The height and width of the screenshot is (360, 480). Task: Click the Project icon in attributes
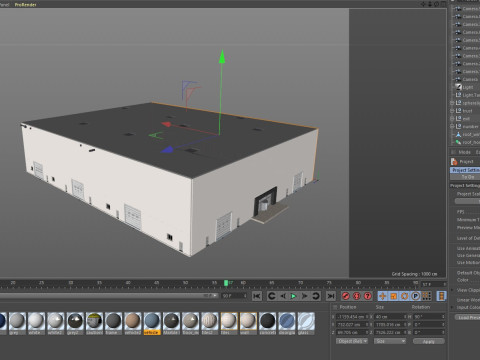tap(454, 162)
